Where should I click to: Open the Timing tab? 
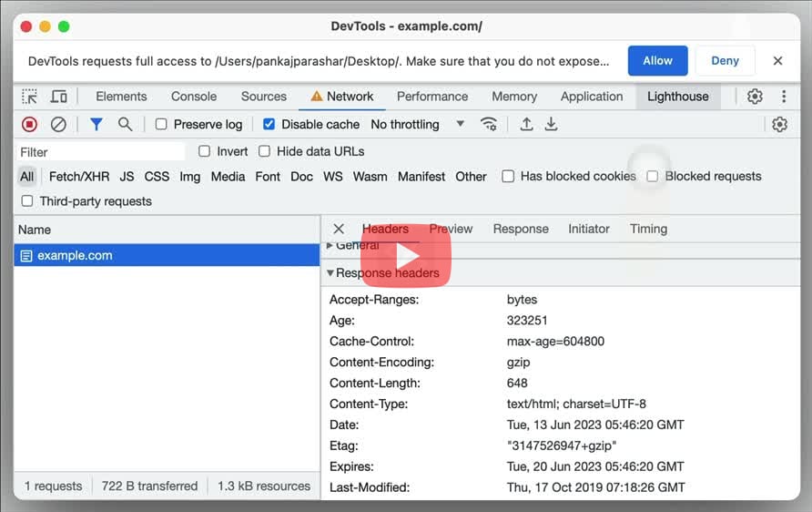[x=648, y=229]
